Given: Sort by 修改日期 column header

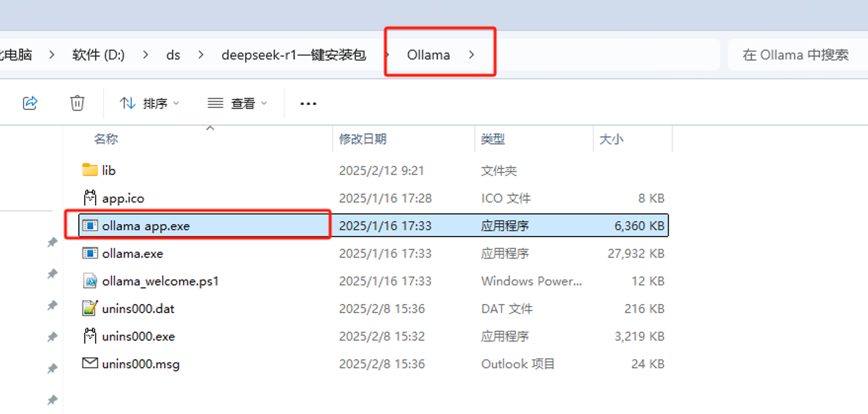Looking at the screenshot, I should [x=363, y=139].
